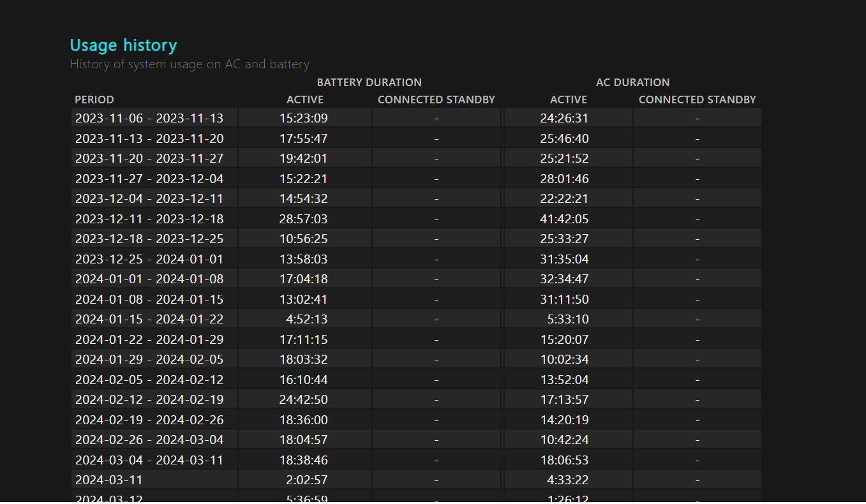
Task: Click AC active value 14:20:19
Action: click(565, 420)
